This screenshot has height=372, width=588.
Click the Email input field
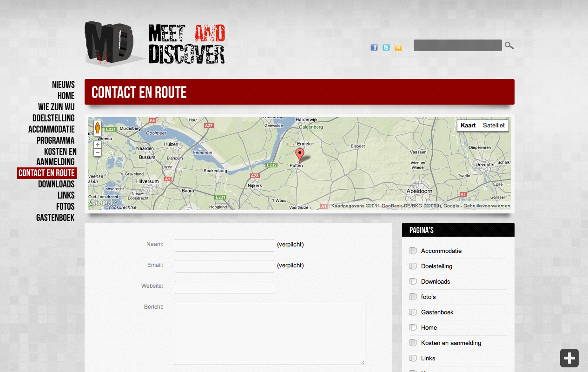click(225, 266)
